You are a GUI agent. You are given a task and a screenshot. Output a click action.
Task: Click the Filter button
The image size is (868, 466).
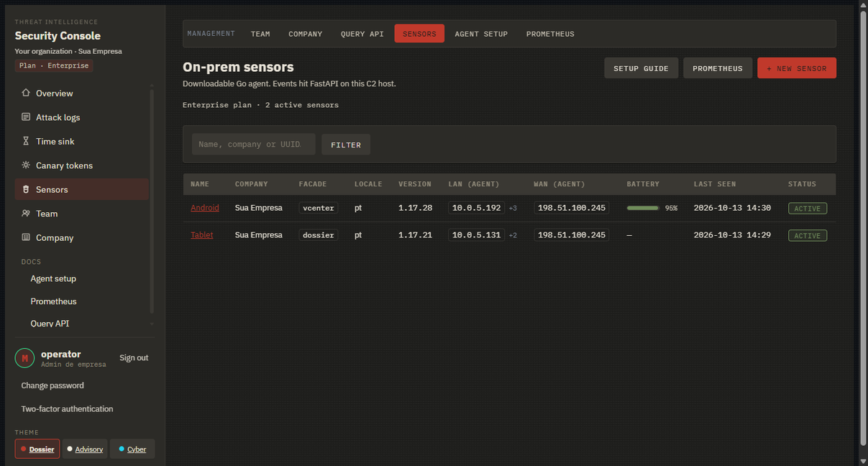click(346, 145)
